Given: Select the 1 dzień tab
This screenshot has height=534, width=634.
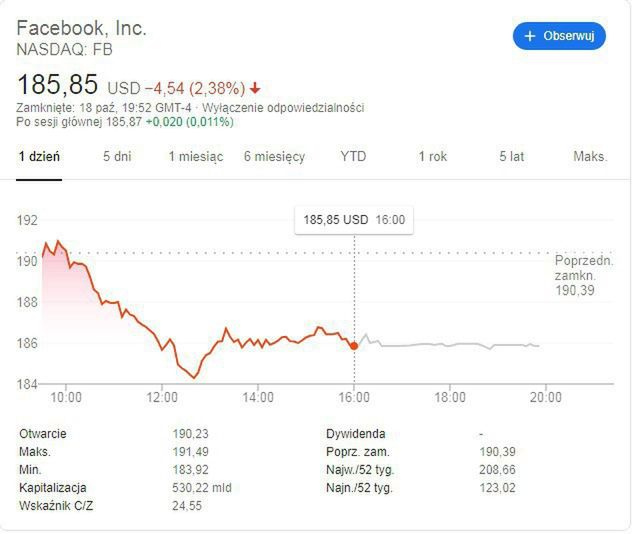Looking at the screenshot, I should pyautogui.click(x=40, y=157).
